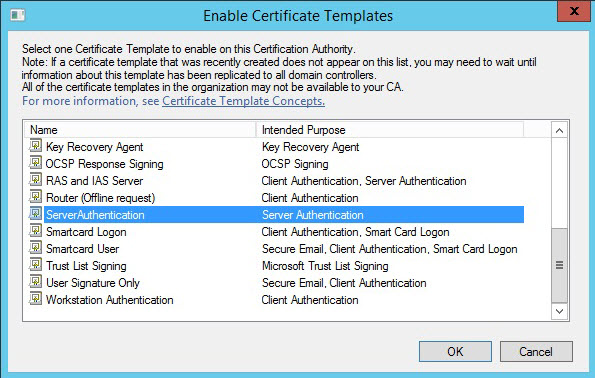Select the Router (Offline request) template name

pos(101,198)
